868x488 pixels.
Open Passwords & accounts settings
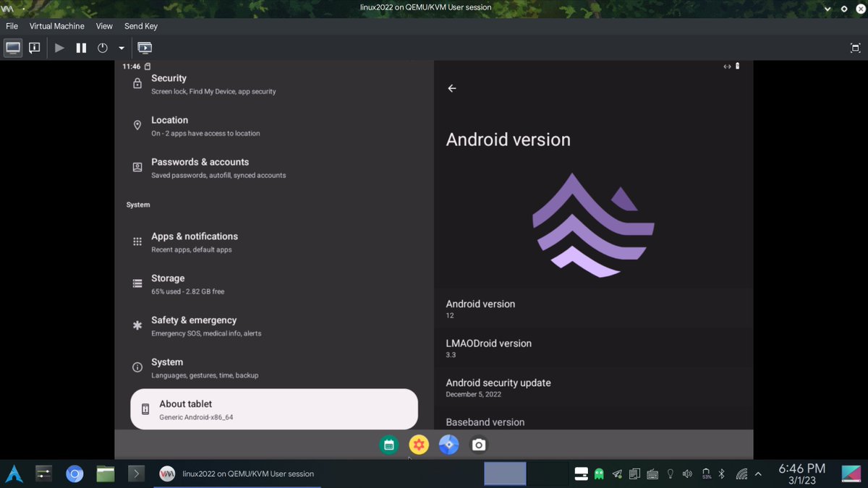coord(273,168)
